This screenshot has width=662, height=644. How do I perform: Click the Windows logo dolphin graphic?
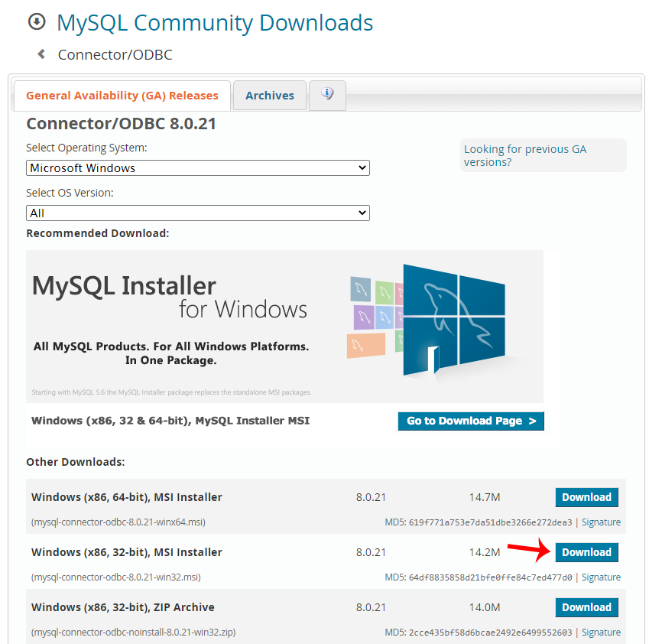tap(454, 320)
